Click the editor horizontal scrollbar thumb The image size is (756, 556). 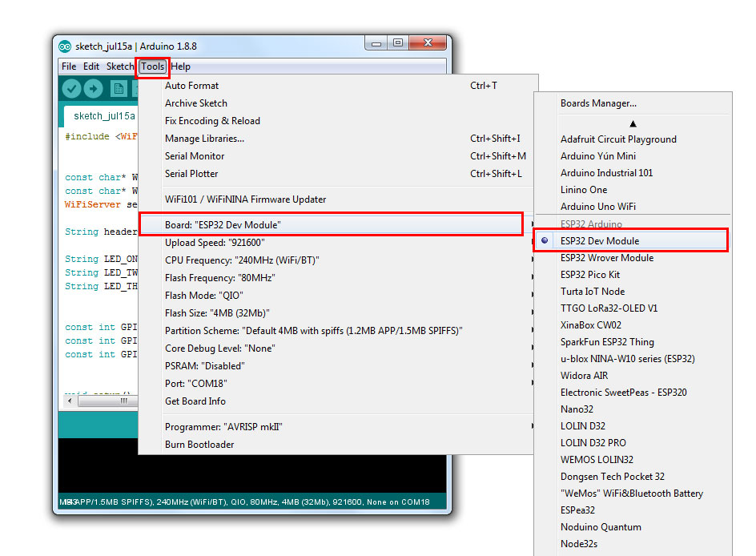pyautogui.click(x=107, y=401)
